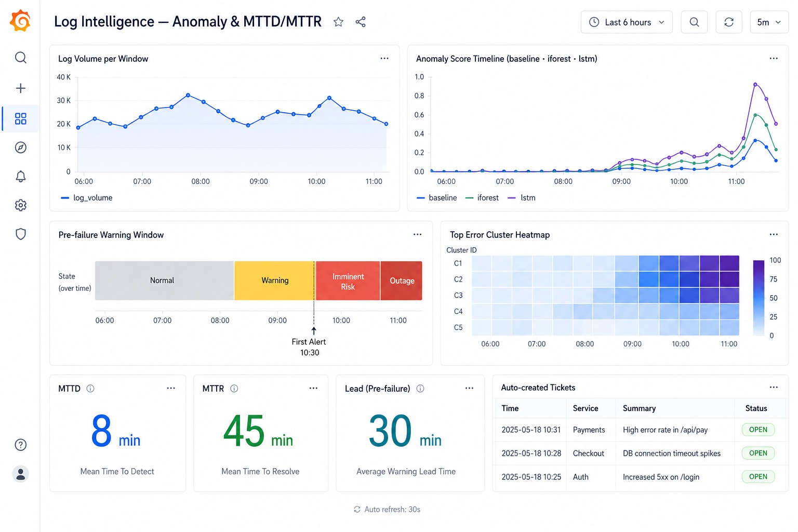Image resolution: width=798 pixels, height=532 pixels.
Task: Open the Dashboards grid icon in sidebar
Action: (x=21, y=119)
